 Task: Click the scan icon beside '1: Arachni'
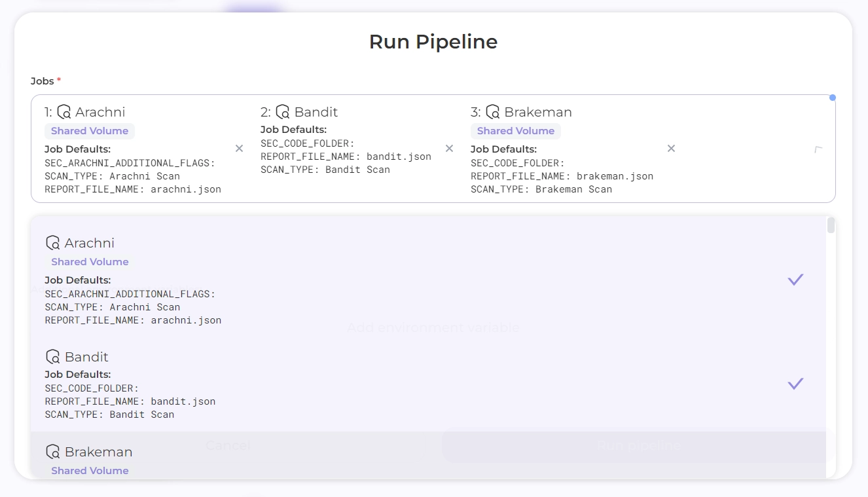(63, 112)
